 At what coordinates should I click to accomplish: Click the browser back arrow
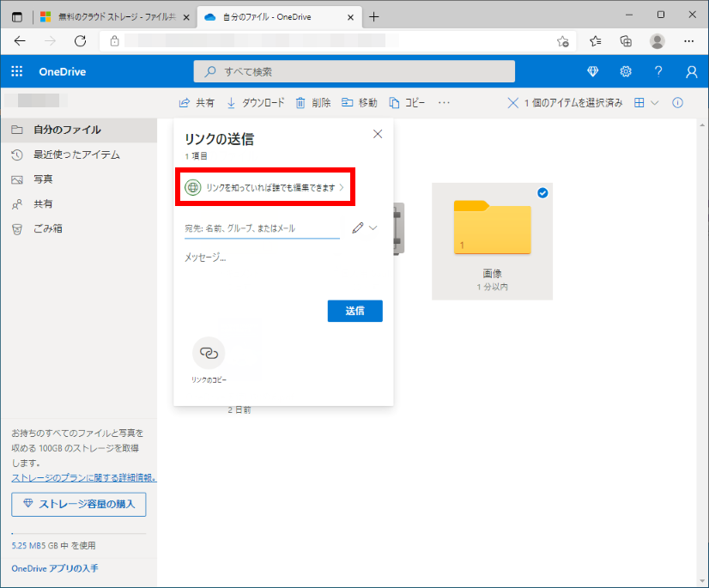coord(20,41)
